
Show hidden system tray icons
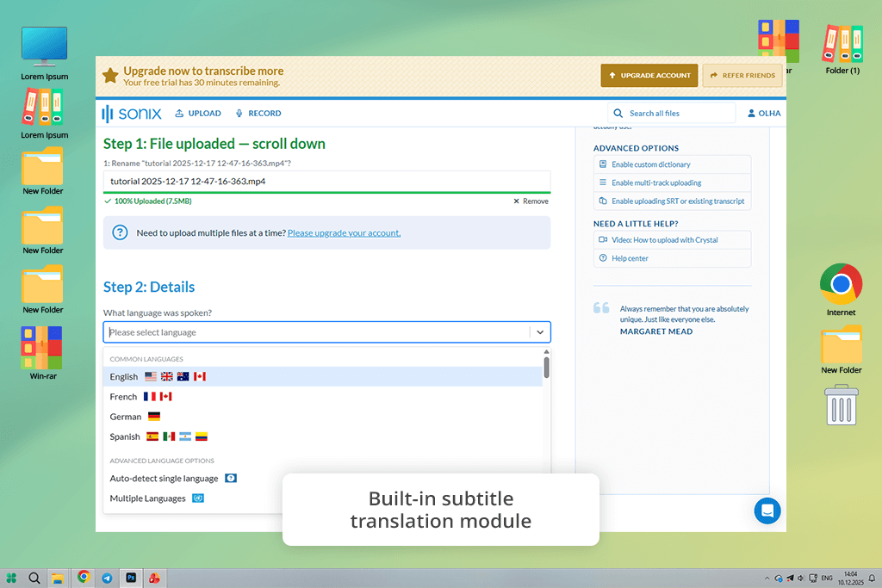767,578
